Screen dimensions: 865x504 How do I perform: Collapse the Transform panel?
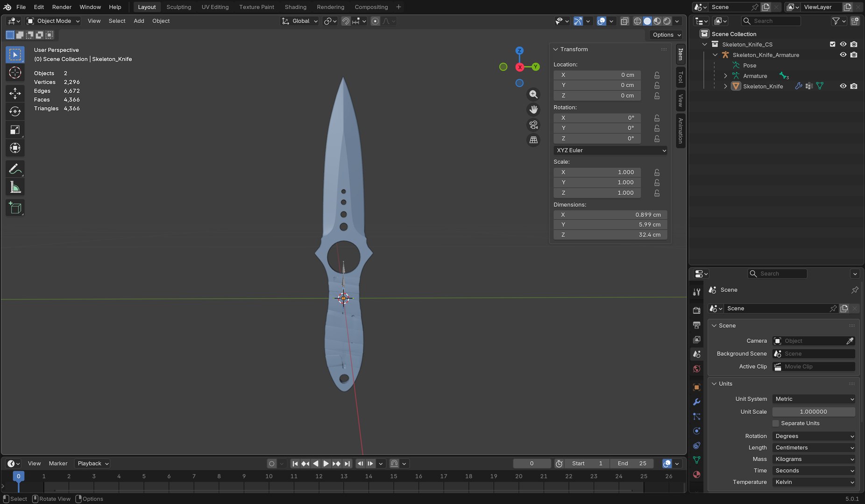[x=556, y=49]
